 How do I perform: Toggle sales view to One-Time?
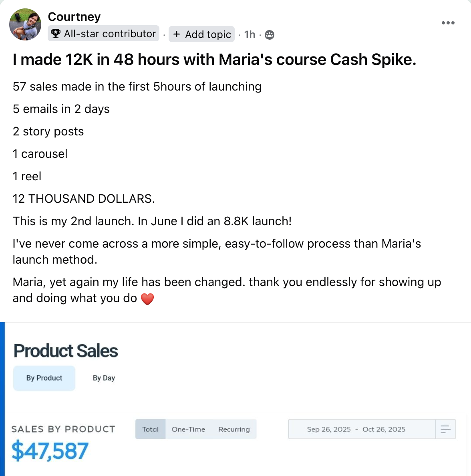[x=188, y=429]
